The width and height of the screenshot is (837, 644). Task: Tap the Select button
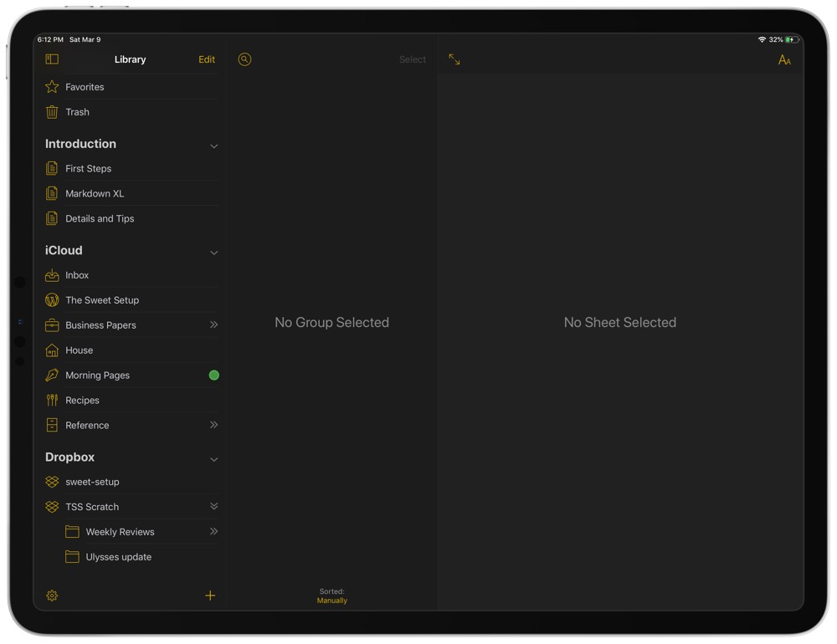(413, 59)
